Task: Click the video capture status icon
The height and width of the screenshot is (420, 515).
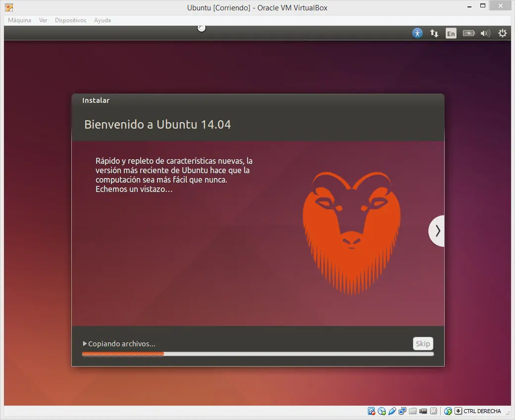Action: (x=423, y=411)
